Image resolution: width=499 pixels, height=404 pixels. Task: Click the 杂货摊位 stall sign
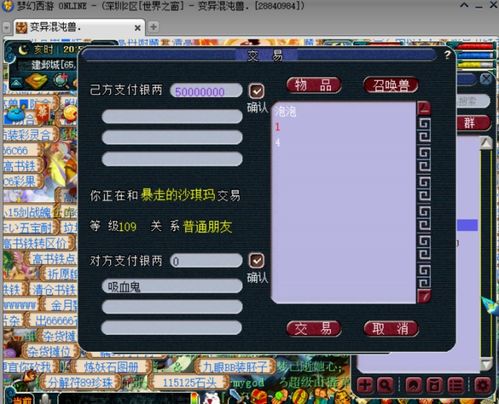[49, 351]
